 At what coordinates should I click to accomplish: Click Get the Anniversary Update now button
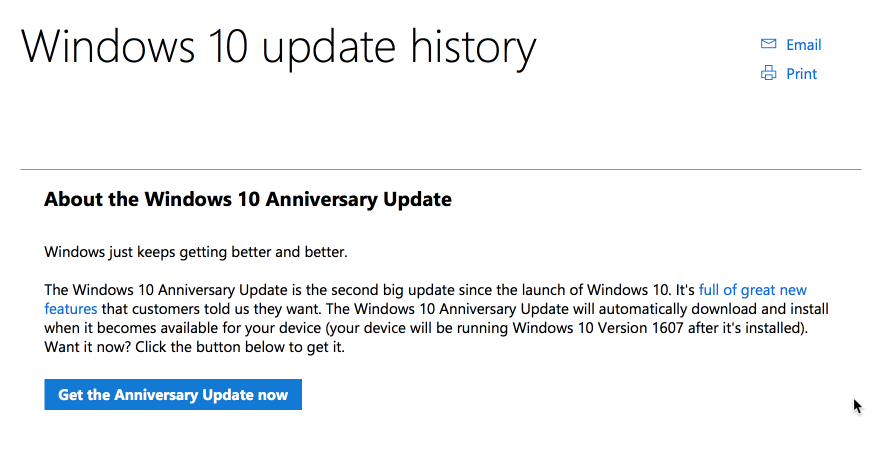173,394
